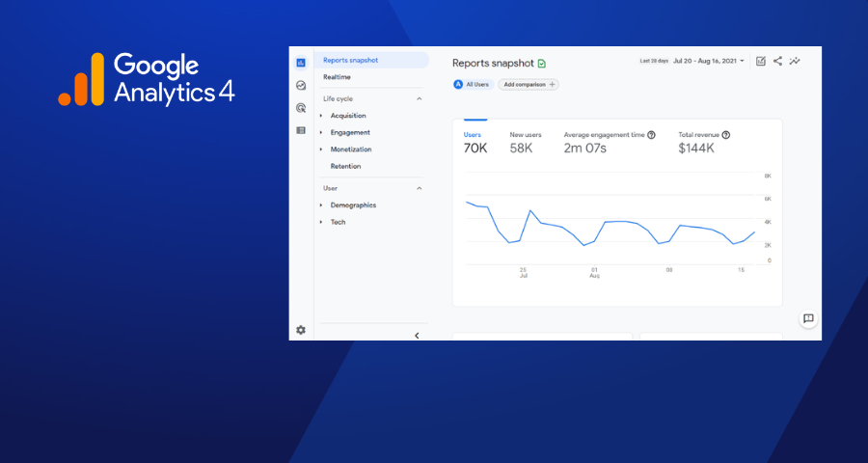Click the '01 Aug' axis label
This screenshot has height=463, width=868.
point(594,272)
